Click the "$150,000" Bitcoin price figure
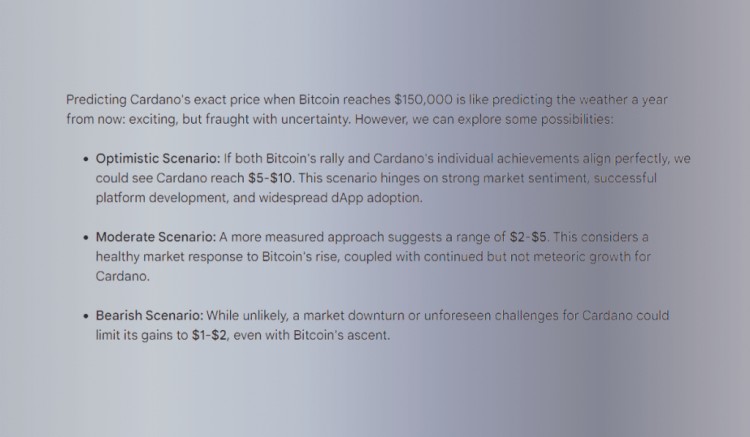The image size is (750, 437). pyautogui.click(x=423, y=100)
